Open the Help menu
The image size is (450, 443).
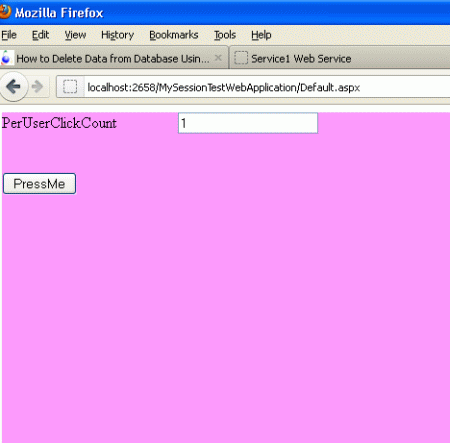(261, 35)
